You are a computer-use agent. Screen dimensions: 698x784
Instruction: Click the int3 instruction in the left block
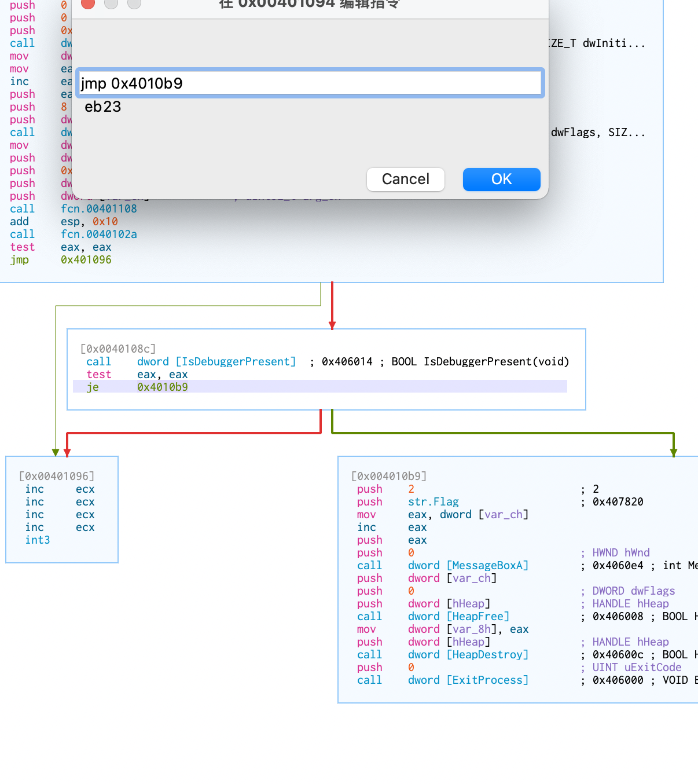coord(38,540)
